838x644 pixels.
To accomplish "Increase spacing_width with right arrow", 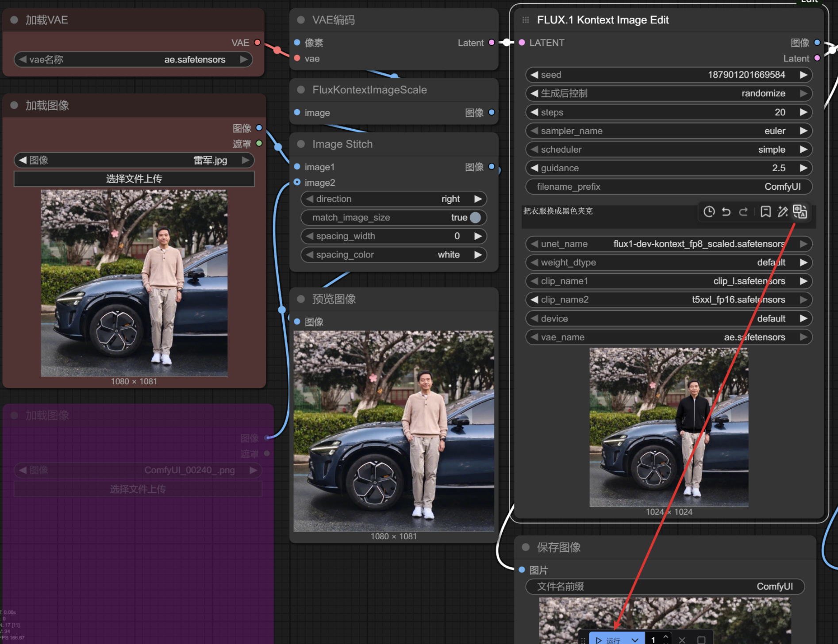I will (x=478, y=236).
